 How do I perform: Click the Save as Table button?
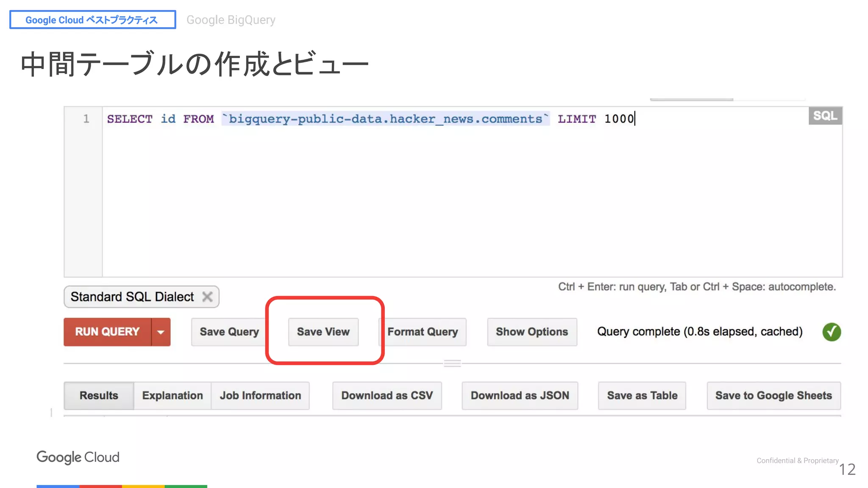(642, 395)
